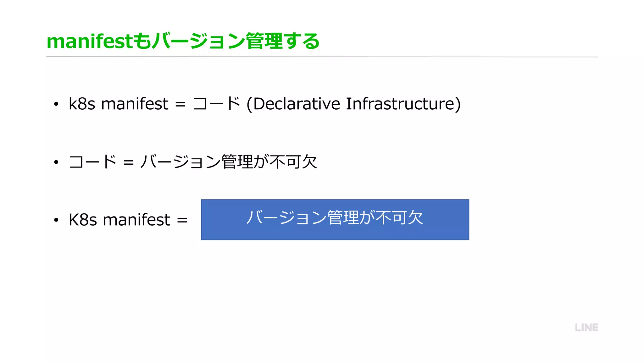Click the third bullet point dot

[56, 220]
